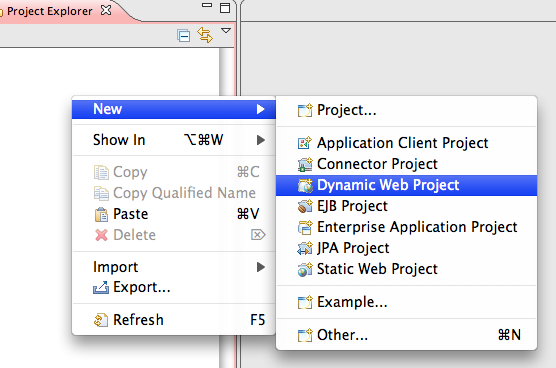
Task: Click the ⌥⌘W shortcut text beside Show In
Action: [x=204, y=140]
